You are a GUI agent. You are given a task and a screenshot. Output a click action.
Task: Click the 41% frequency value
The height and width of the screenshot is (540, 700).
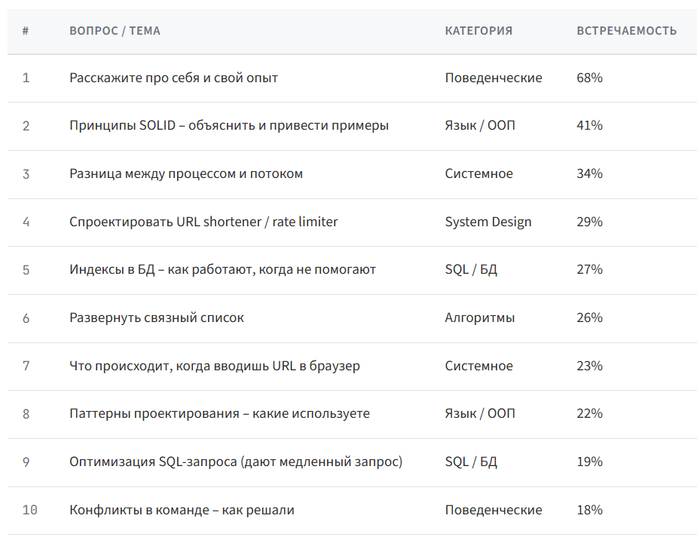(589, 126)
